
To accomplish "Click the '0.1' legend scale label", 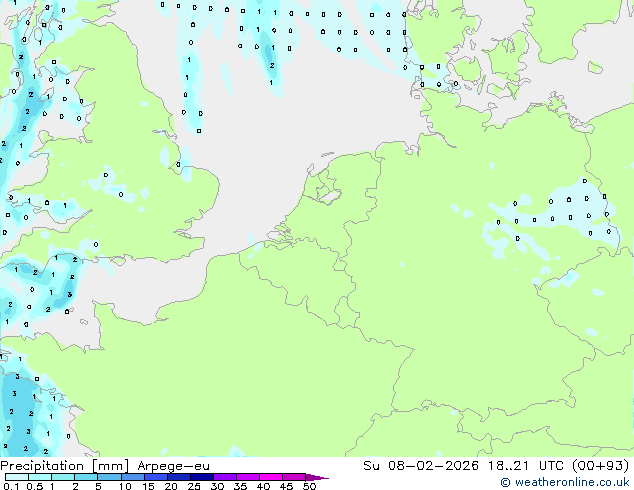I will pos(11,486).
